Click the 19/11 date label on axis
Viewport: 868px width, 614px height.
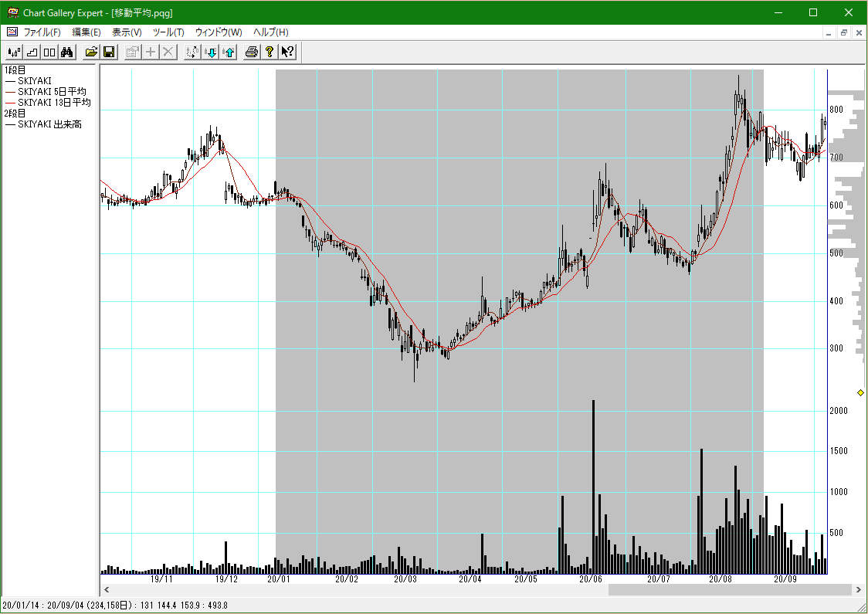click(x=161, y=579)
